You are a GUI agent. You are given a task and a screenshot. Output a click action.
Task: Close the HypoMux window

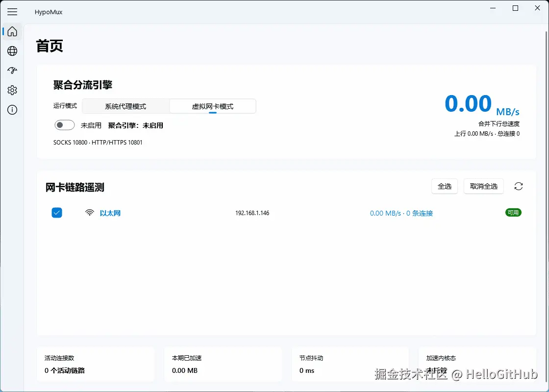pos(537,8)
